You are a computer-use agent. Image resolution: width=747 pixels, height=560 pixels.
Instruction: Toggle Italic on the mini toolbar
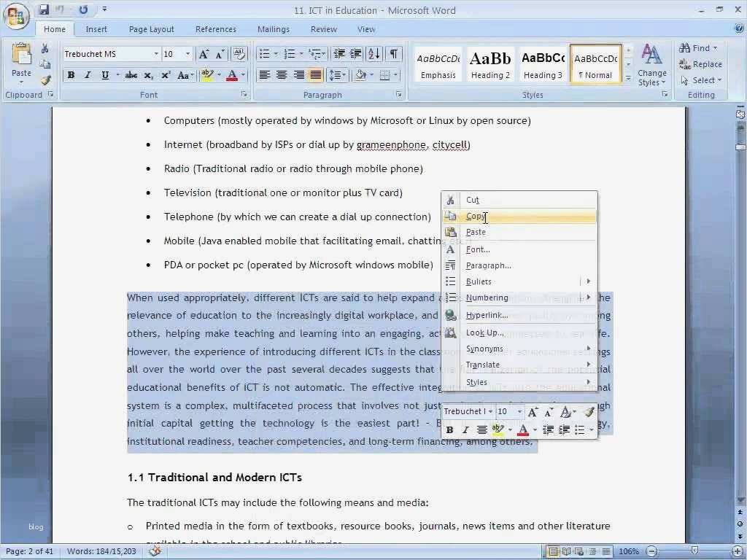pos(465,429)
